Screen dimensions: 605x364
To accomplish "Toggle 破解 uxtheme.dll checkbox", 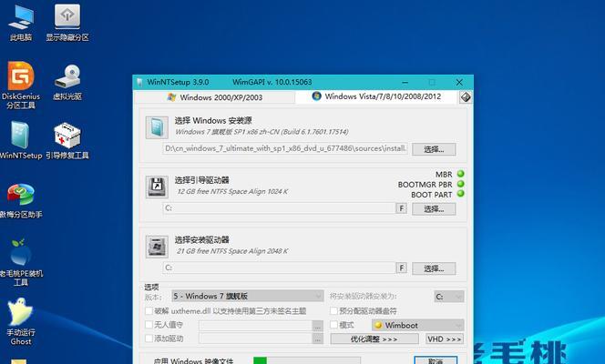I will point(149,310).
